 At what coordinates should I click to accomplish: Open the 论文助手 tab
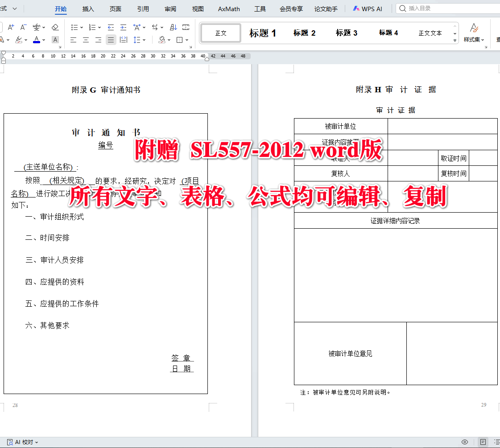326,9
